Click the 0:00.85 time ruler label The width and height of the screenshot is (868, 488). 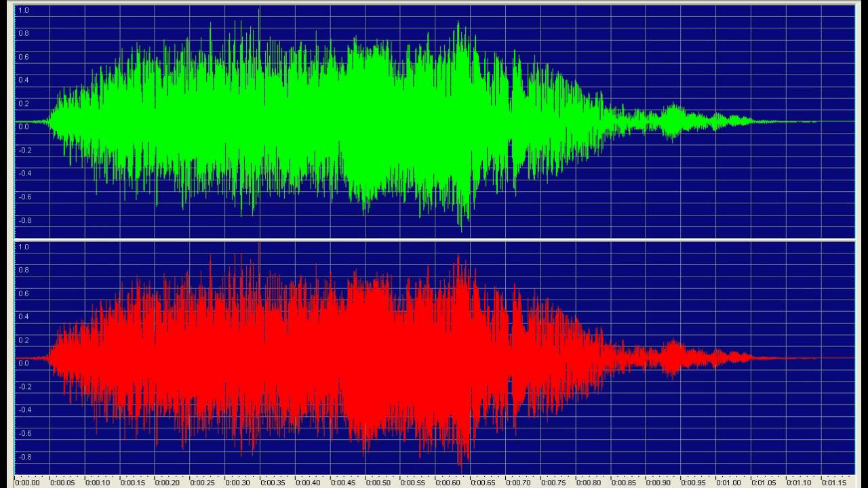coord(623,483)
